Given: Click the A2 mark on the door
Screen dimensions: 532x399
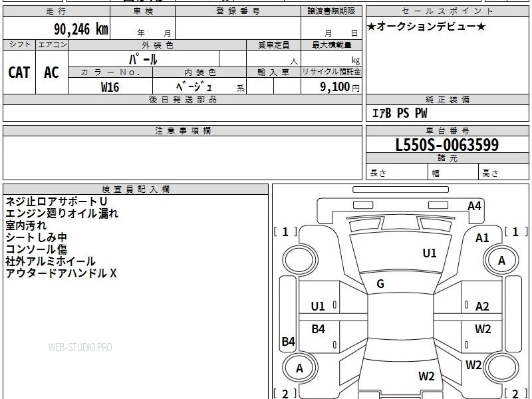Looking at the screenshot, I should tap(481, 307).
